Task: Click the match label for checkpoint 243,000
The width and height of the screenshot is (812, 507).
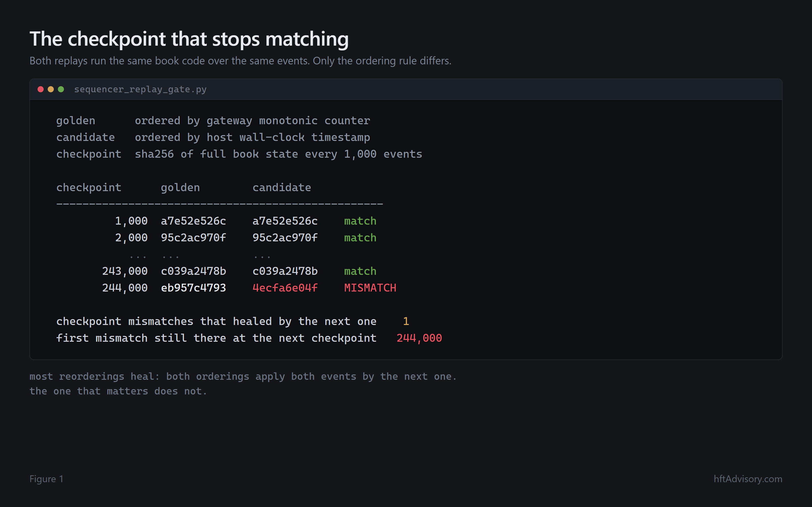Action: click(x=360, y=271)
